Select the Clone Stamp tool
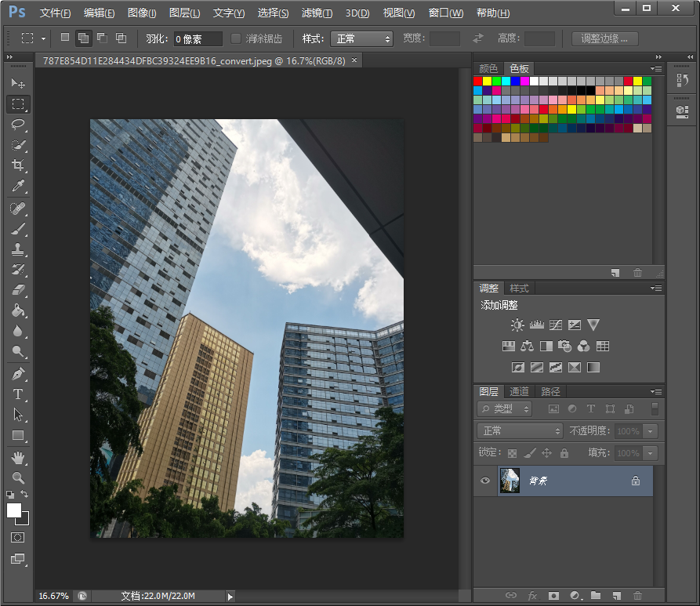700x606 pixels. click(18, 249)
